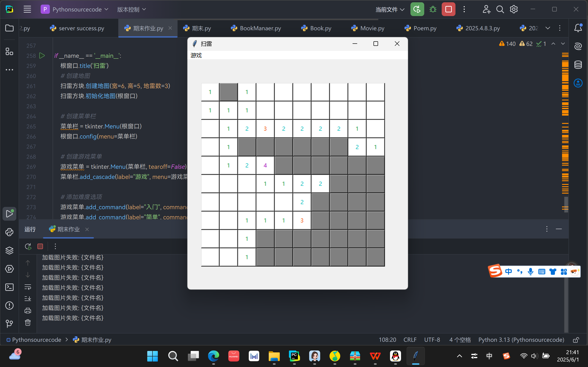Click UTF-8 encoding in status bar
The height and width of the screenshot is (367, 588).
point(432,340)
